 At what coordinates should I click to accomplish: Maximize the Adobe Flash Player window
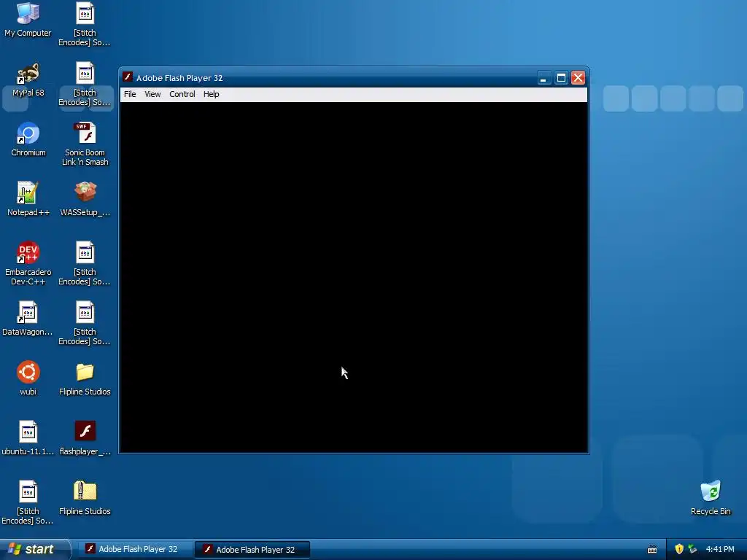(561, 78)
